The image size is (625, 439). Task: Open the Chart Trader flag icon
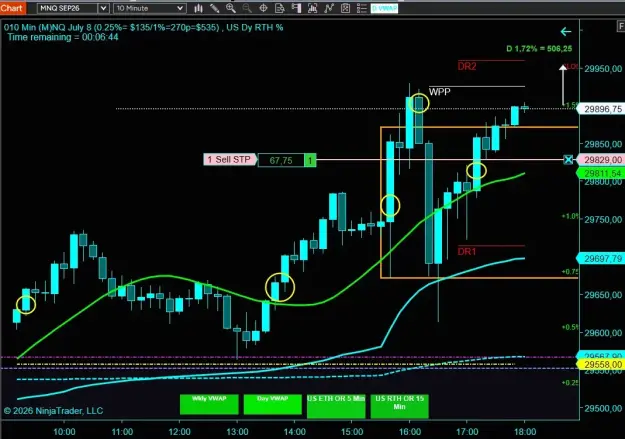pyautogui.click(x=296, y=8)
